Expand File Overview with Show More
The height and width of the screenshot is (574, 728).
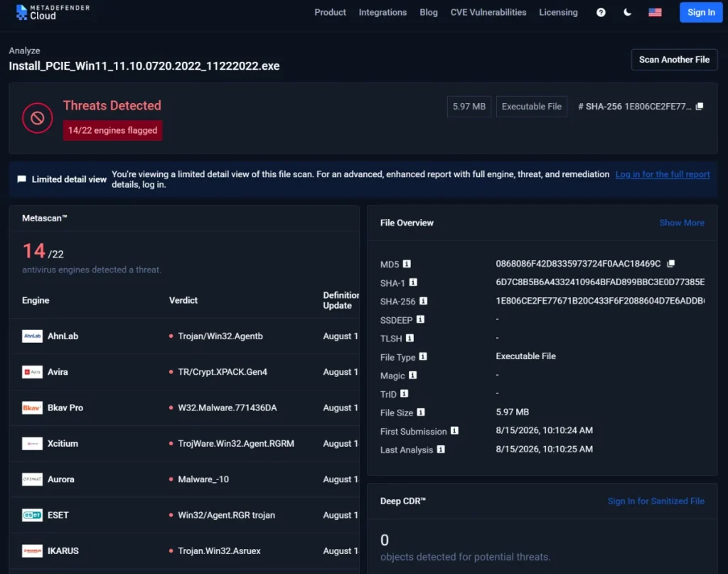pos(682,223)
